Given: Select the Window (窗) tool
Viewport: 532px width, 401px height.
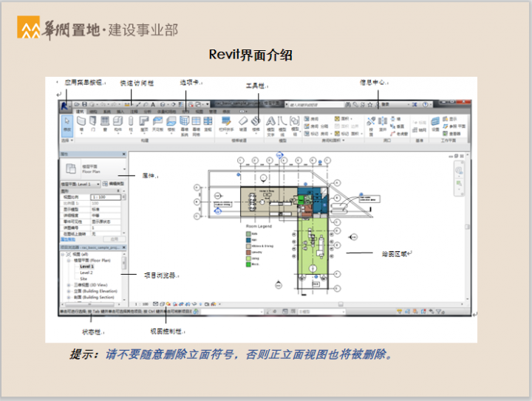Looking at the screenshot, I should (105, 123).
